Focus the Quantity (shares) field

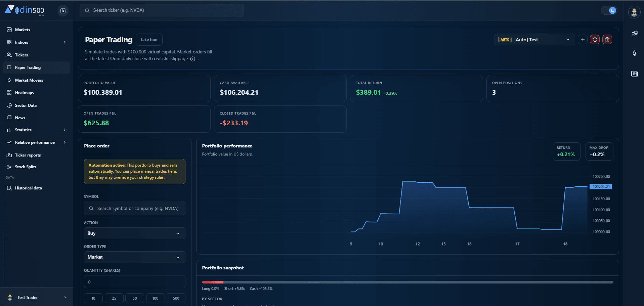[134, 282]
